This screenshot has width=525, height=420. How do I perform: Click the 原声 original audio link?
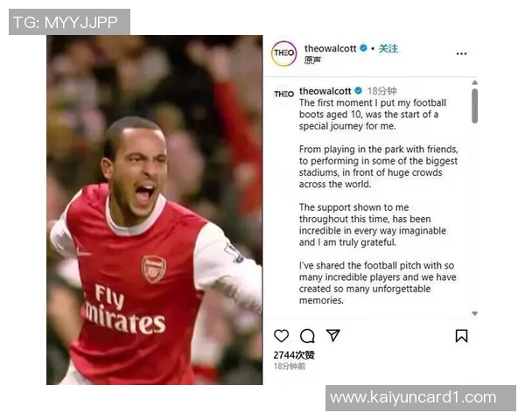pyautogui.click(x=312, y=60)
